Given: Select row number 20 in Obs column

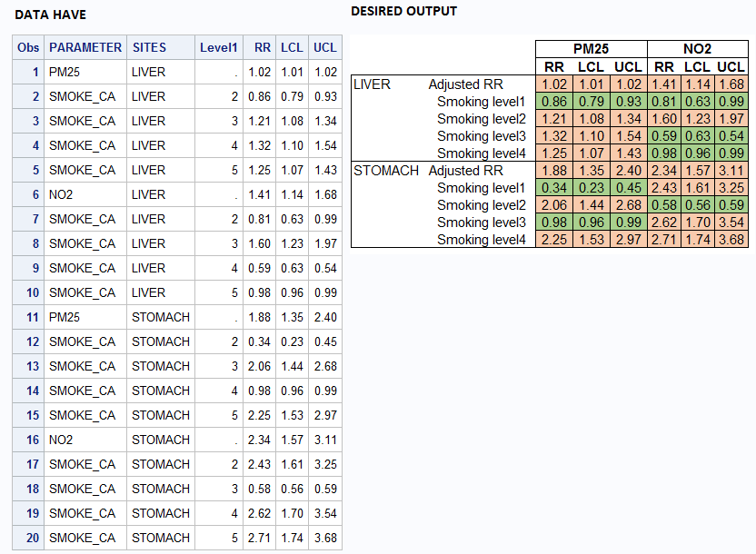Looking at the screenshot, I should coord(32,538).
